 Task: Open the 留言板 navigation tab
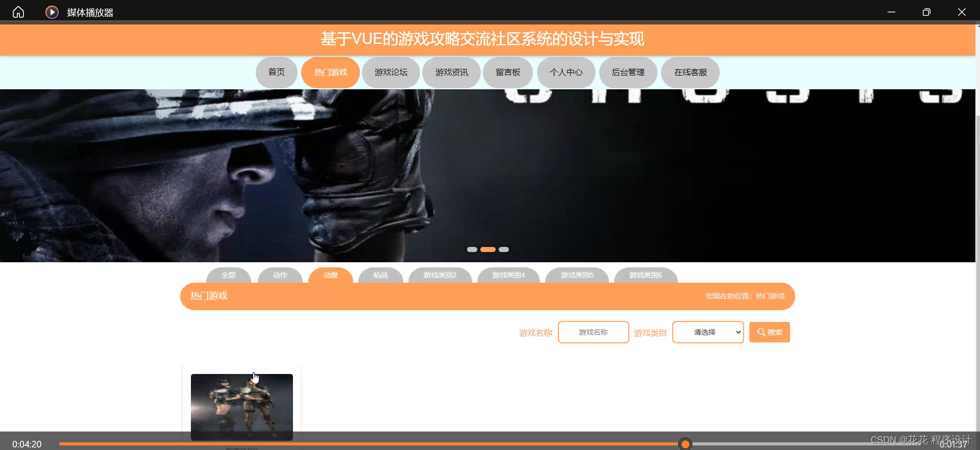(508, 72)
